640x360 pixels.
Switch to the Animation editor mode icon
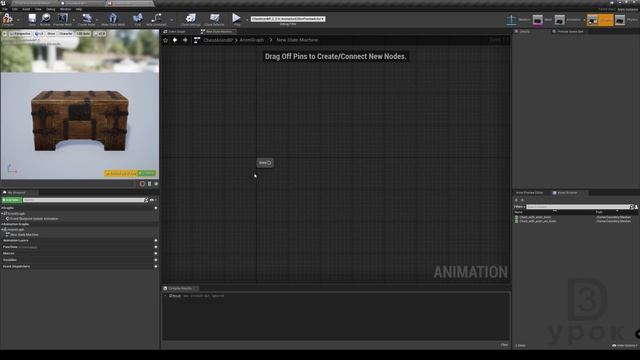point(560,20)
